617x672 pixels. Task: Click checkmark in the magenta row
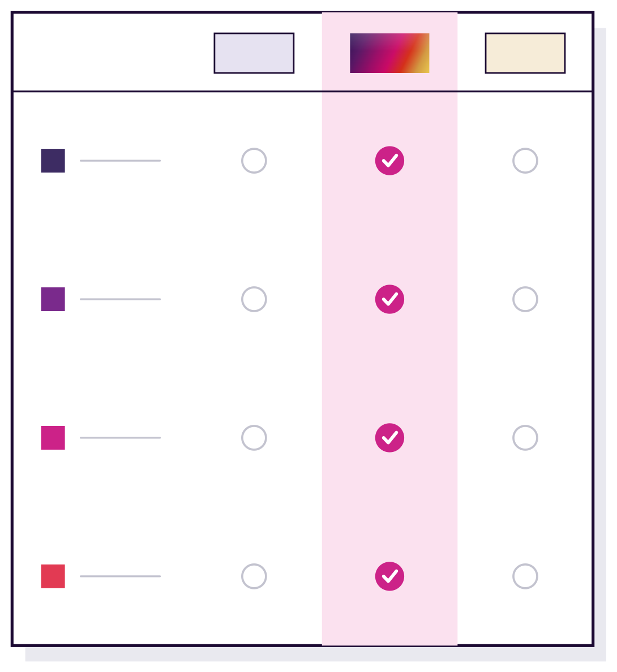coord(390,438)
